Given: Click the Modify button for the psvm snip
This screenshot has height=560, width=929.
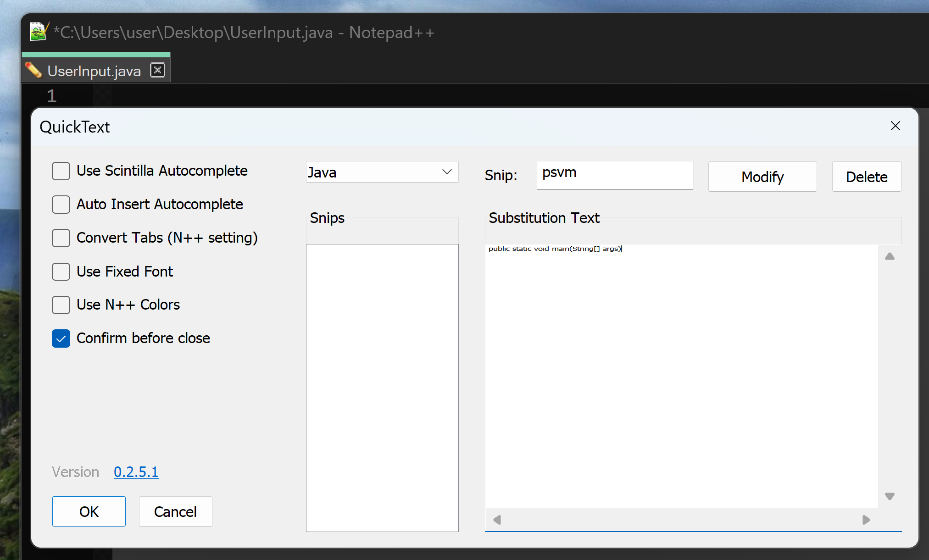Looking at the screenshot, I should point(762,177).
